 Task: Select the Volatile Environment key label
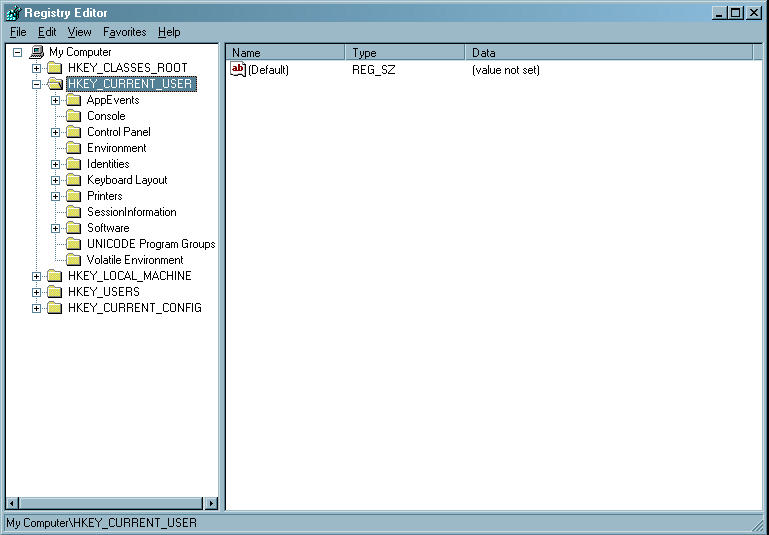135,260
